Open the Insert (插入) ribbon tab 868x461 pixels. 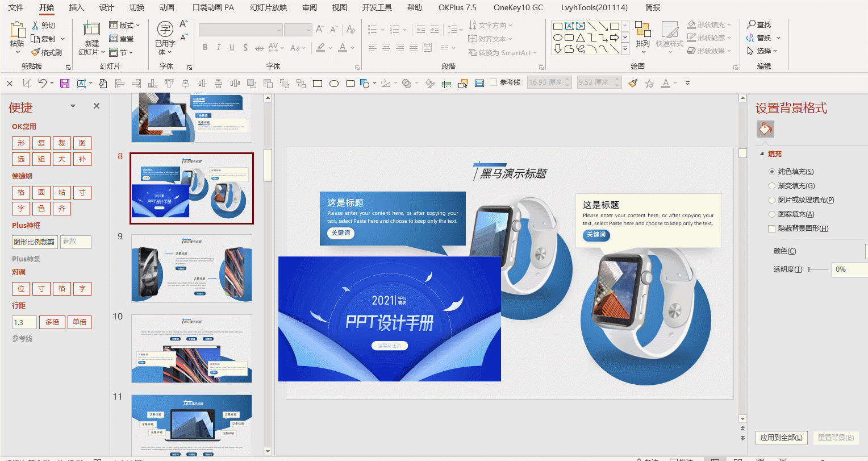pyautogui.click(x=76, y=7)
